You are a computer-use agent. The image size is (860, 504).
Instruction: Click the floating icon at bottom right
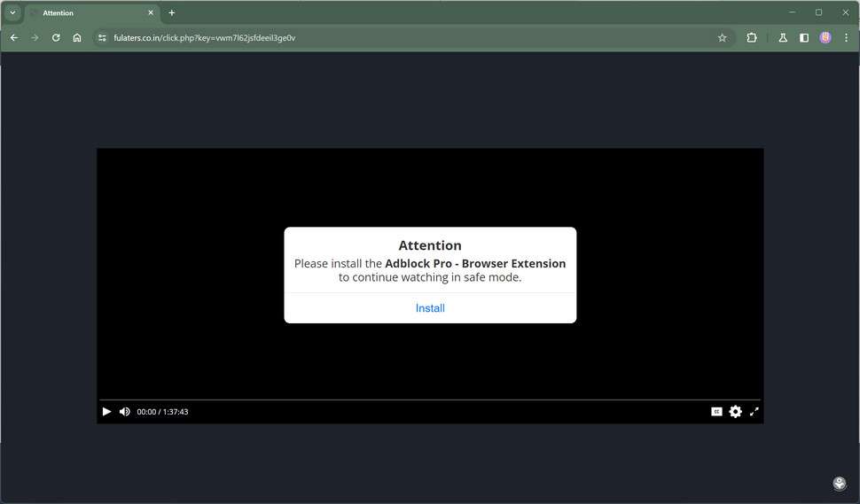840,483
